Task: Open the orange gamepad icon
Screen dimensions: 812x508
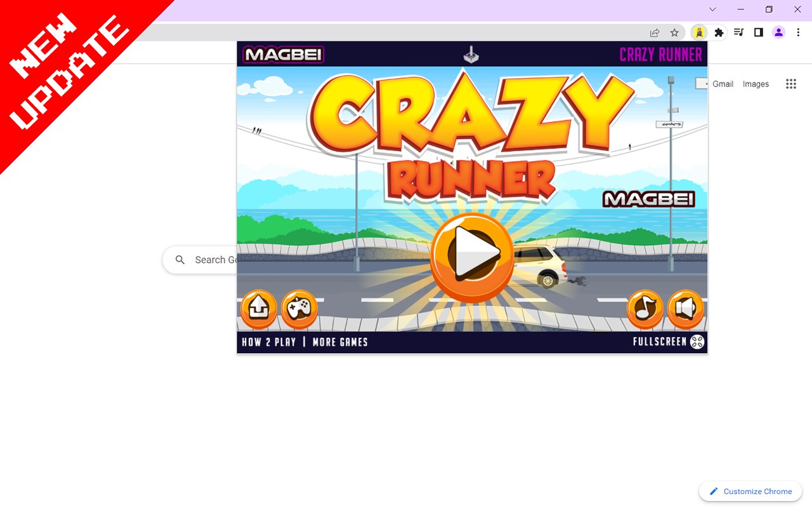Action: click(x=299, y=309)
